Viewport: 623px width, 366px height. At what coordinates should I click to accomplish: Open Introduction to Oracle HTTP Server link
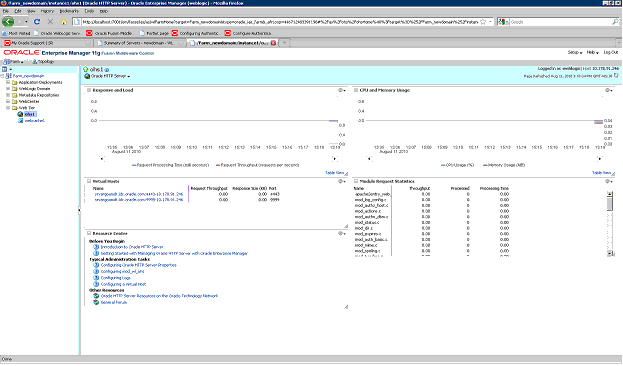coord(132,247)
